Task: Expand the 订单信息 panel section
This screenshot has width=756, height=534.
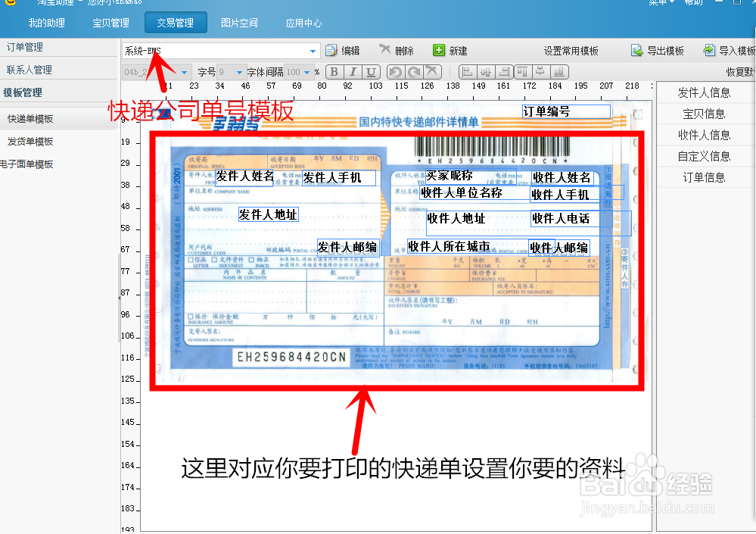Action: [704, 177]
